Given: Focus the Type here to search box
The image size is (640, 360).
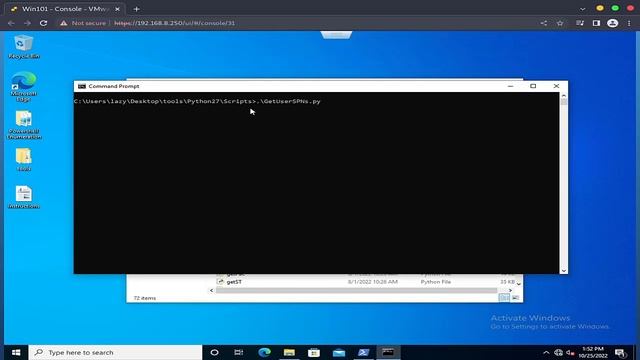Looking at the screenshot, I should [115, 352].
